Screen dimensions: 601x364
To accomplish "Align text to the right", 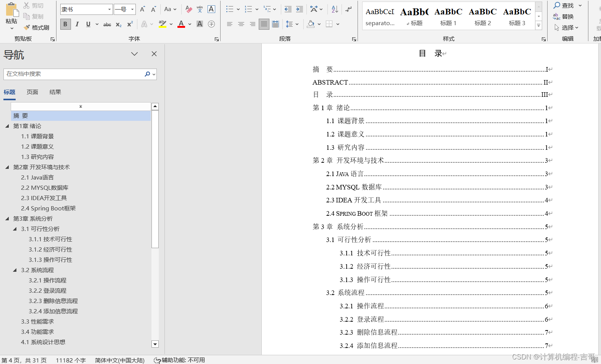I will [253, 24].
